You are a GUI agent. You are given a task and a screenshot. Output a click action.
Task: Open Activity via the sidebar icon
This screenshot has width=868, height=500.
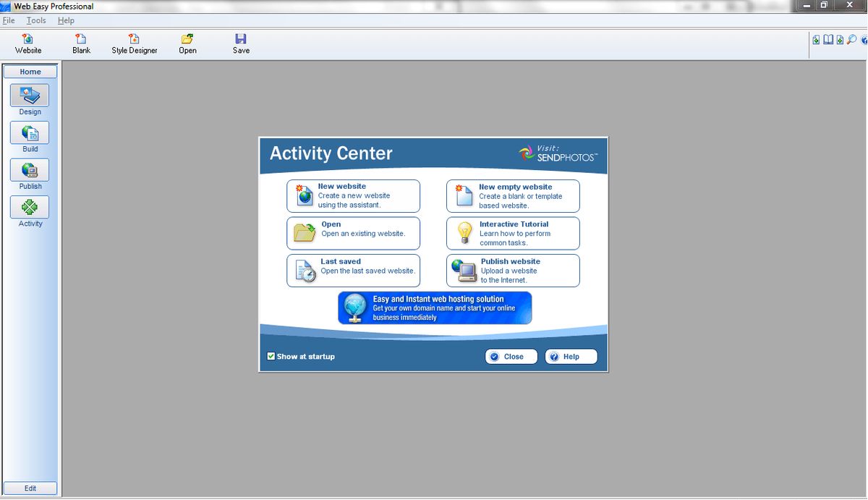pos(30,208)
